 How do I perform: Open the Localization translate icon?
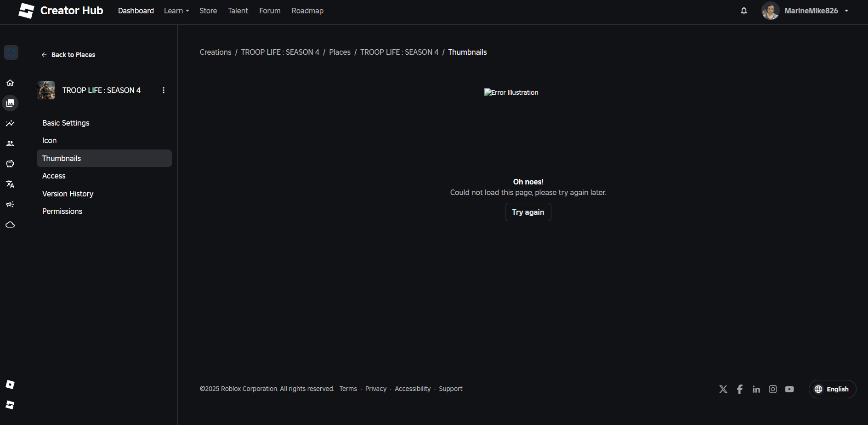coord(10,184)
